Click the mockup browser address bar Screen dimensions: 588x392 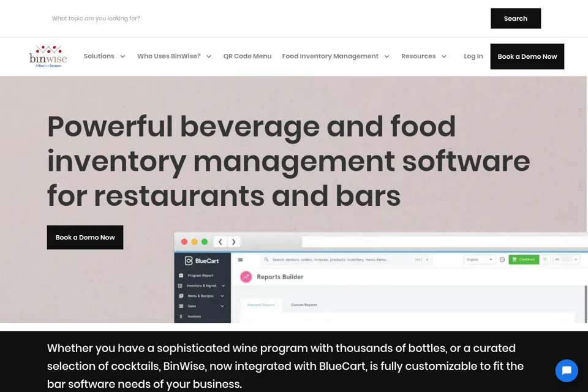[x=445, y=242]
